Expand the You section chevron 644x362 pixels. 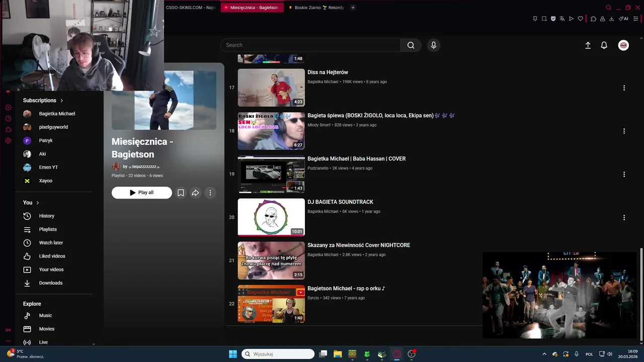pyautogui.click(x=37, y=203)
